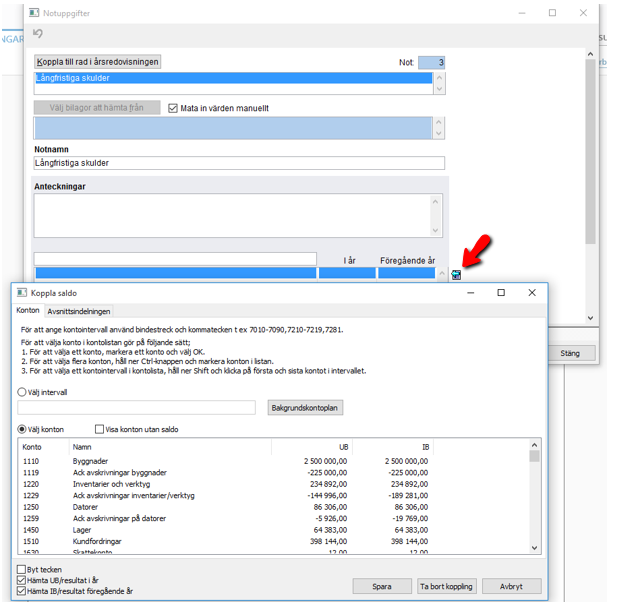This screenshot has height=609, width=618.
Task: Click the Spara button
Action: coord(382,587)
